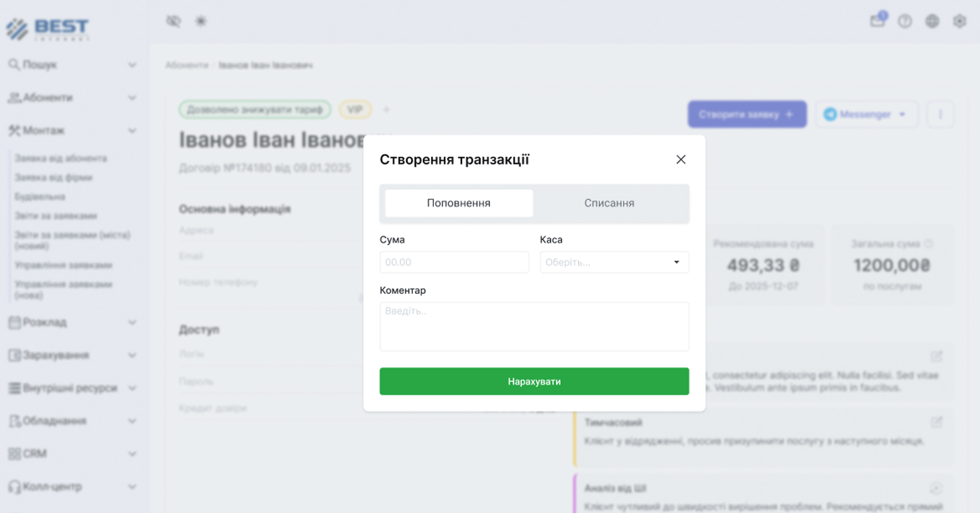Open the notifications inbox icon

(877, 21)
